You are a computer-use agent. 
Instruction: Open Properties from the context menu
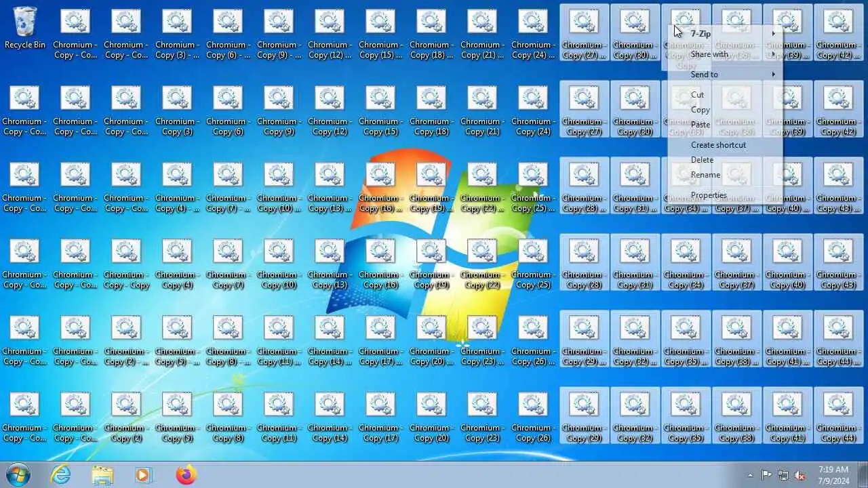[725, 195]
